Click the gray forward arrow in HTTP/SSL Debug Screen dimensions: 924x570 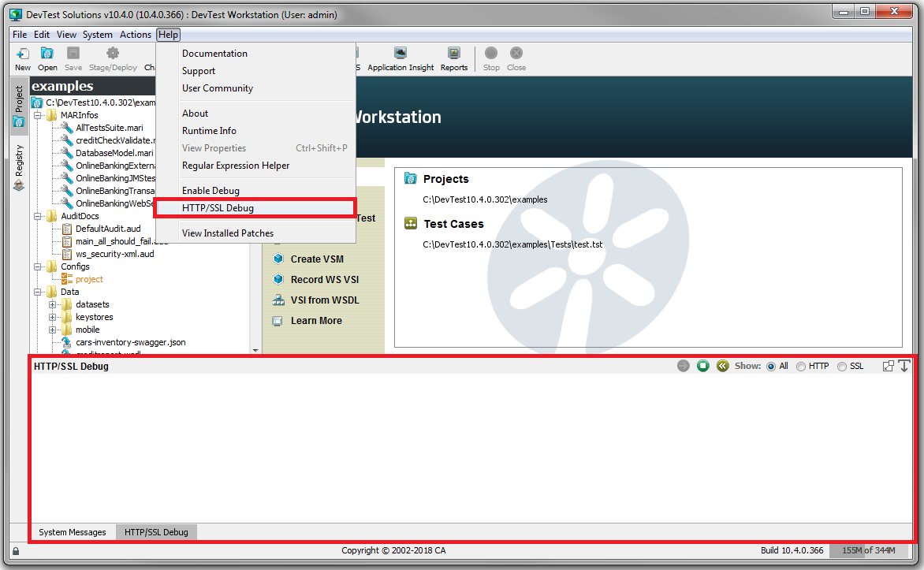pyautogui.click(x=683, y=366)
